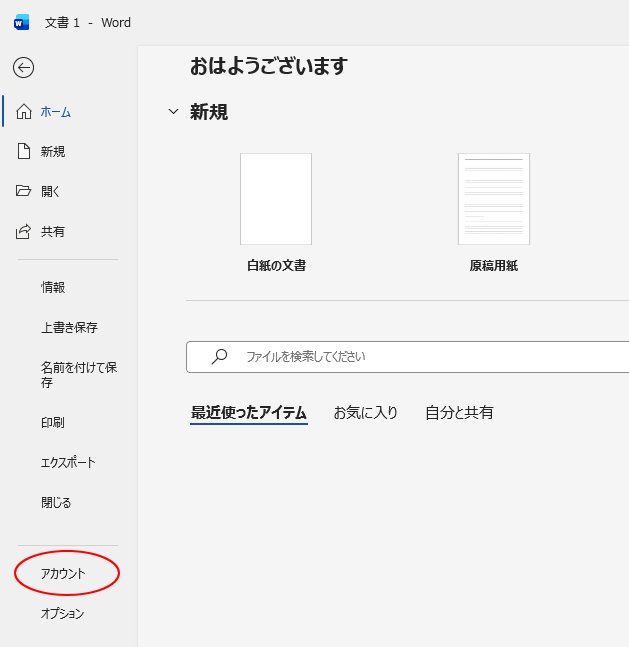
Task: Switch to the 自分と共有 tab
Action: [459, 413]
